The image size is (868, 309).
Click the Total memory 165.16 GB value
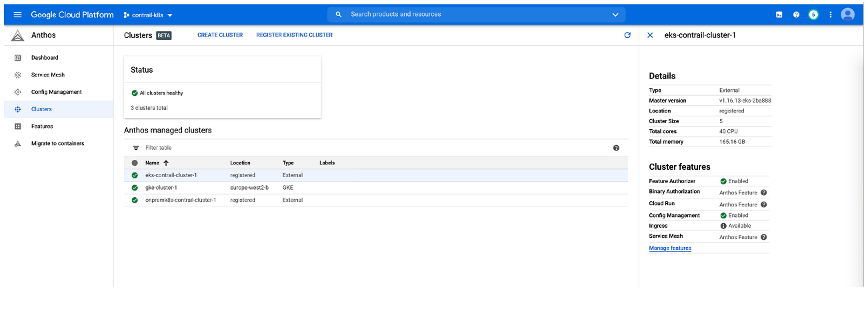pyautogui.click(x=732, y=142)
